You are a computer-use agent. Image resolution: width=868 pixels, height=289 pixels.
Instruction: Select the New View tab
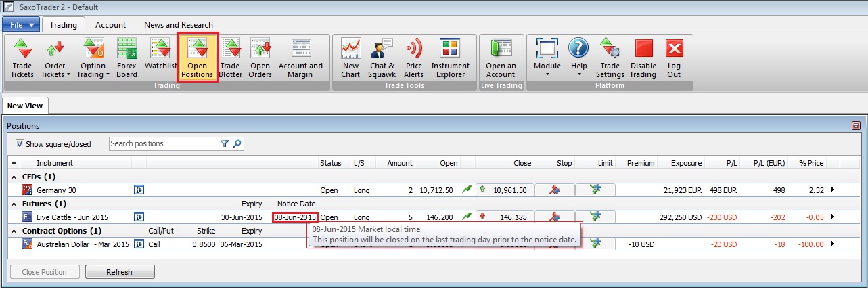25,106
